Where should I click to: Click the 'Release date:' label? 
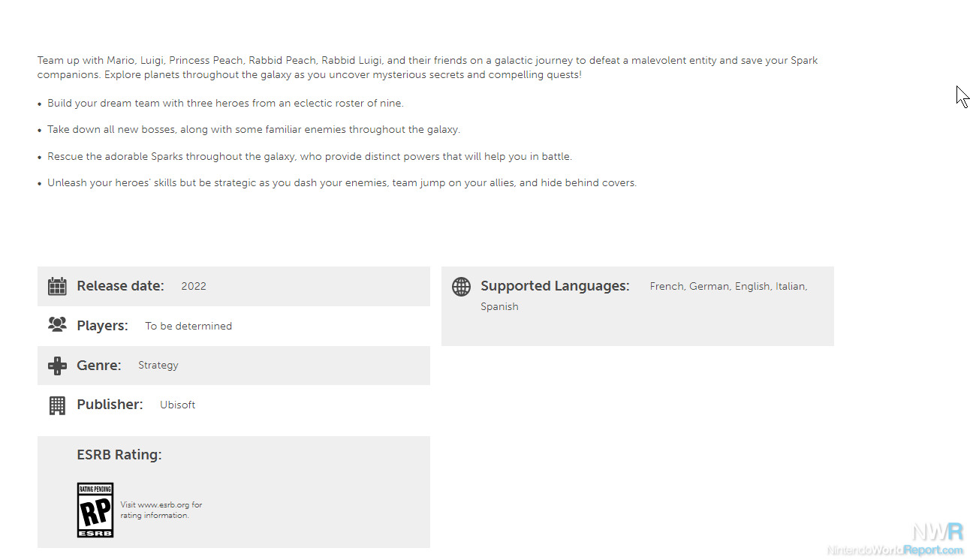click(120, 286)
